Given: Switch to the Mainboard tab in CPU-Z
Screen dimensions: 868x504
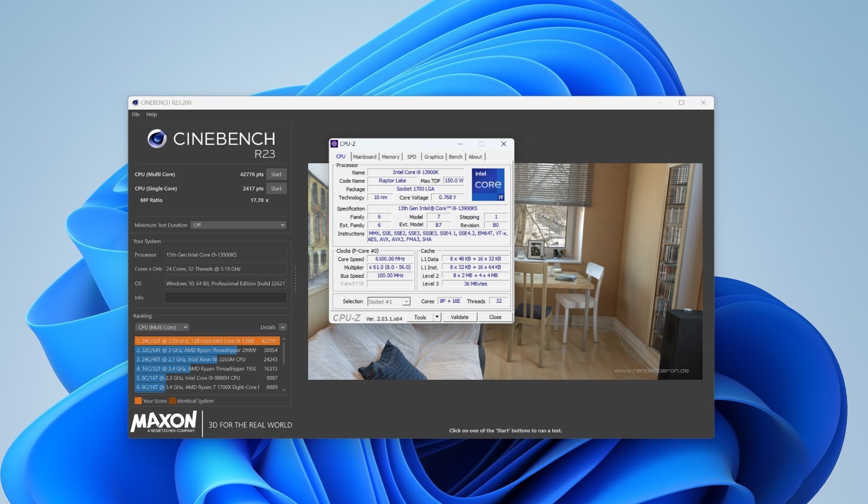Looking at the screenshot, I should pos(365,157).
